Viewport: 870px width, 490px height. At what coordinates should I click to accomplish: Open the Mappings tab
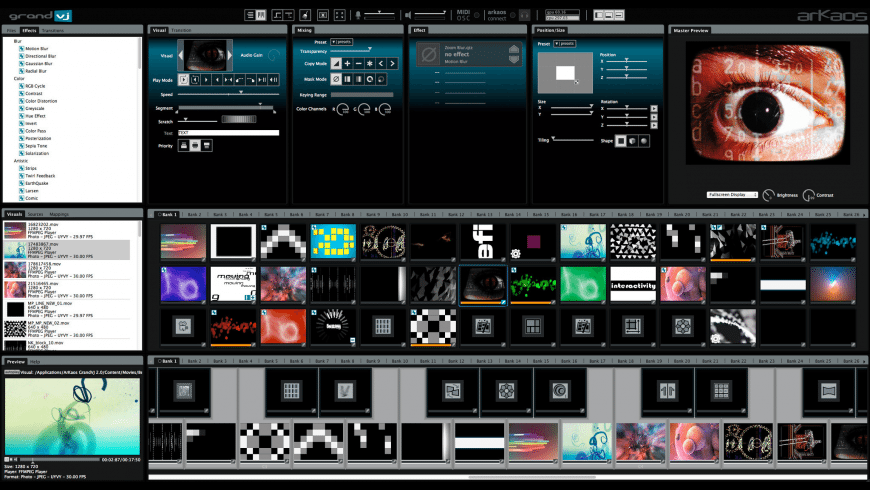(x=59, y=214)
